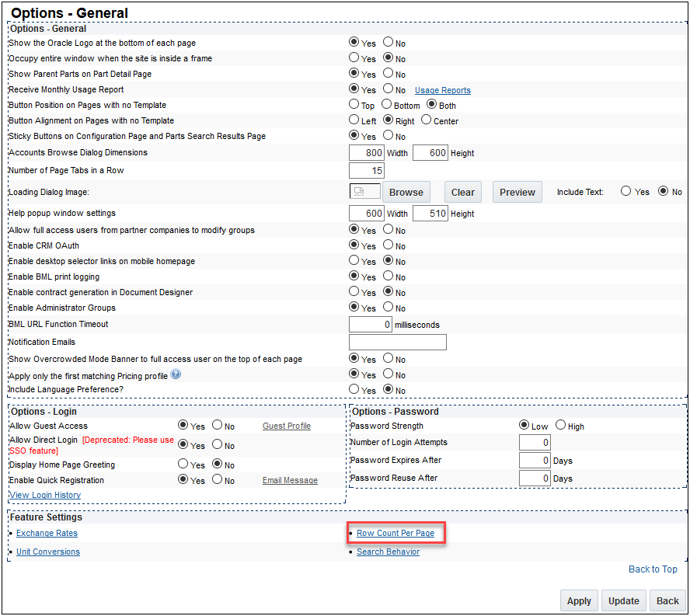
Task: Click Help popup window Width field
Action: pyautogui.click(x=366, y=214)
